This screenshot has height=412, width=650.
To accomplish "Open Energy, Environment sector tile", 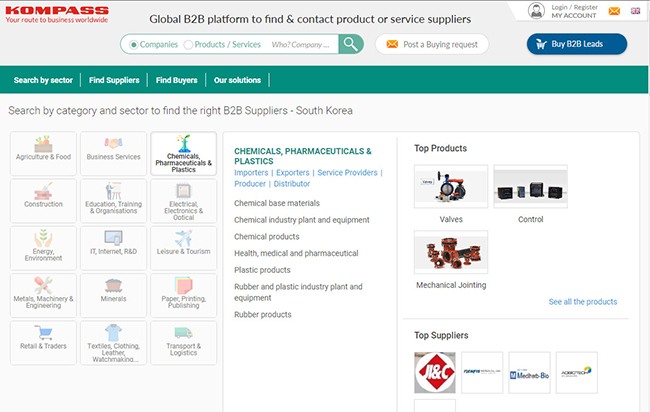I will click(44, 248).
